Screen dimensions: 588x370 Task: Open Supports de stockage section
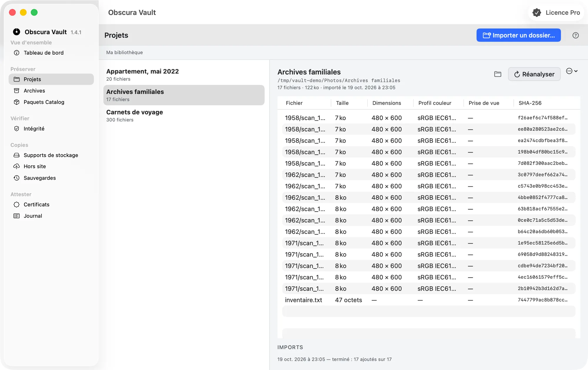click(x=51, y=155)
